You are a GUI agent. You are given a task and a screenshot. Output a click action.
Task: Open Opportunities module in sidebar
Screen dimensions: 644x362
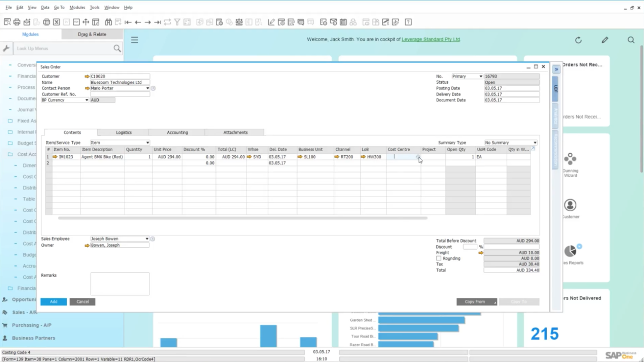[x=23, y=300]
